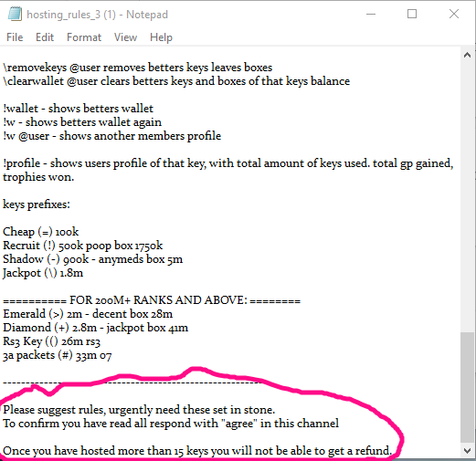Image resolution: width=476 pixels, height=461 pixels.
Task: Click the scroll down arrow of the scrollbar
Action: click(x=467, y=450)
